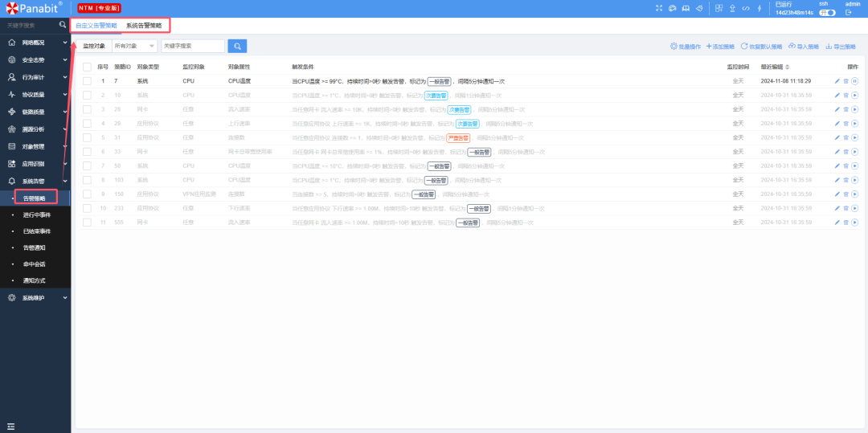Check the box for policy ID 150
The image size is (868, 433).
coord(87,194)
